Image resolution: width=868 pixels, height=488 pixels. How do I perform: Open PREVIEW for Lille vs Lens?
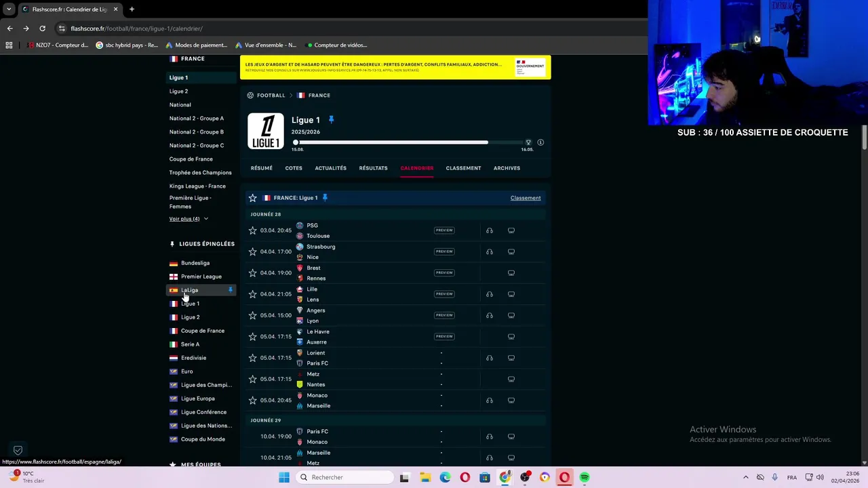[444, 294]
